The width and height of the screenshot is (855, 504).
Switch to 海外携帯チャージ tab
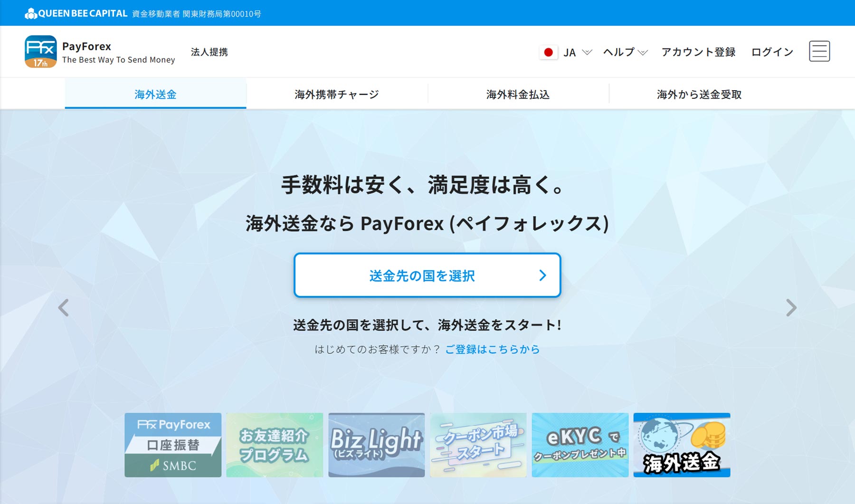pyautogui.click(x=337, y=94)
